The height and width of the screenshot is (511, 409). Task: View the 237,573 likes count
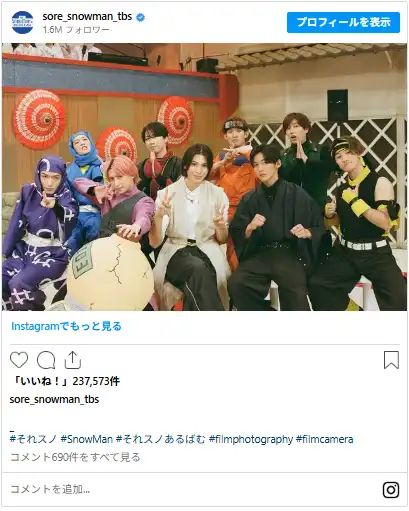click(65, 381)
